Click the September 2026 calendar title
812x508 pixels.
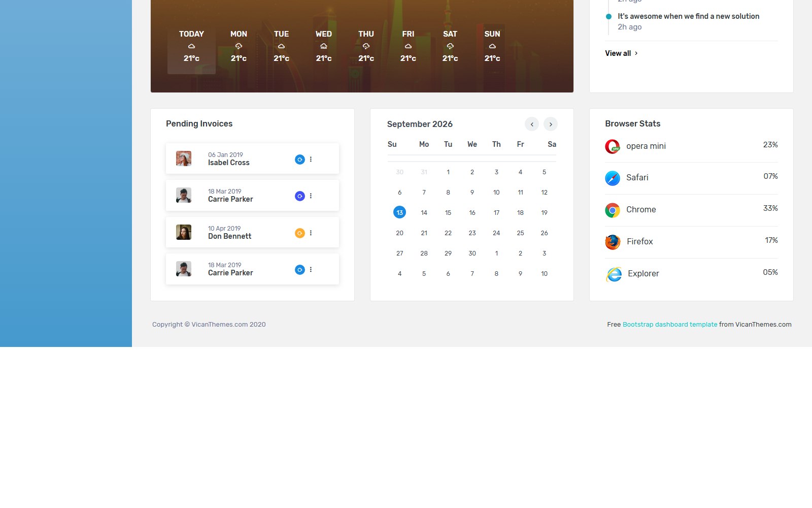coord(420,124)
